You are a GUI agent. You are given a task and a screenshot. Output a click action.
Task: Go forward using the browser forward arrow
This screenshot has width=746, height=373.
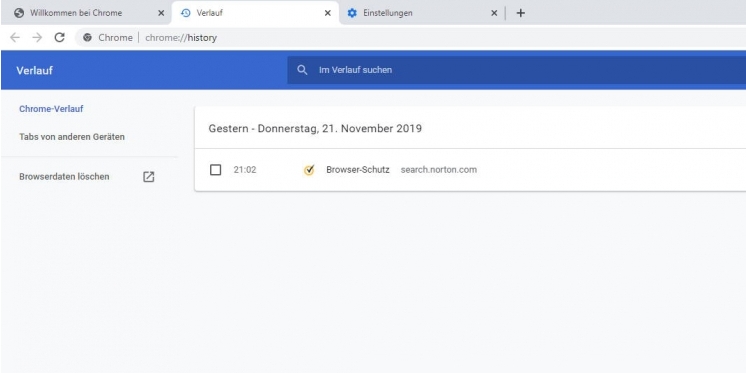coord(37,38)
